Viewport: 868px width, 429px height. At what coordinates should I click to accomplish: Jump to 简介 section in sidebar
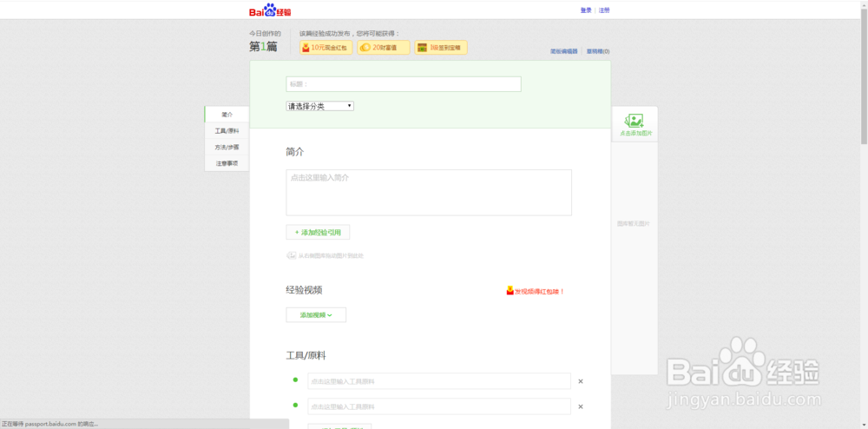[227, 115]
